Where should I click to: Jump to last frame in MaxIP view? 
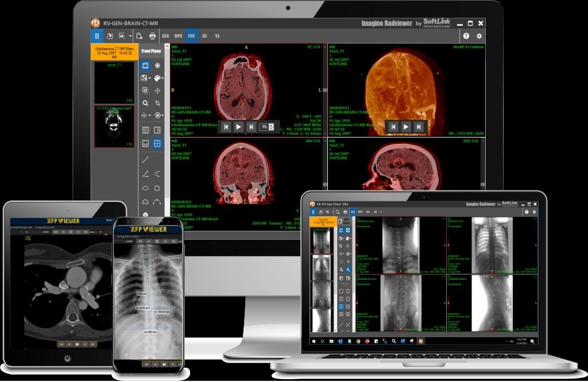[x=419, y=127]
